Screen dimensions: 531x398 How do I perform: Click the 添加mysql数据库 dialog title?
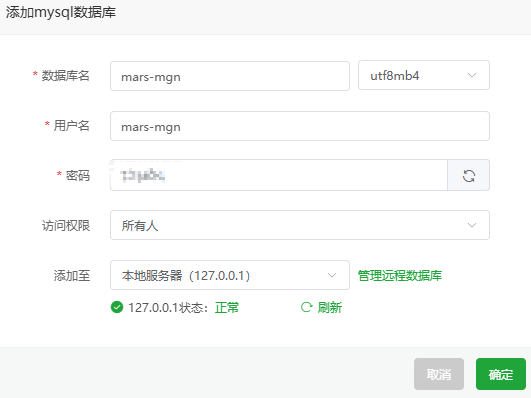[x=61, y=13]
